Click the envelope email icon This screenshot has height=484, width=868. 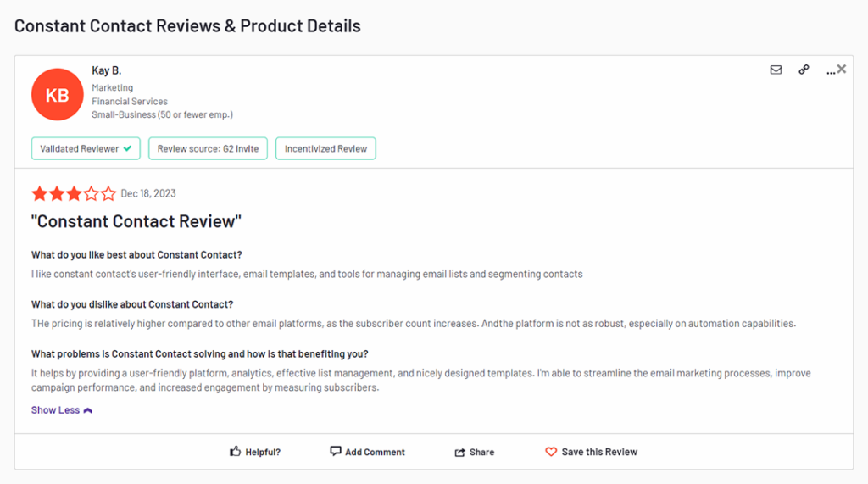pos(776,70)
